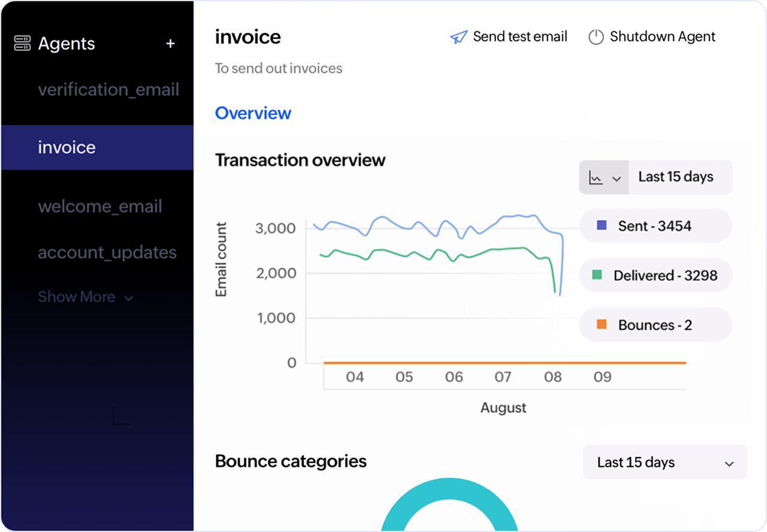Open Bounce categories Last 15 days dropdown

[665, 462]
